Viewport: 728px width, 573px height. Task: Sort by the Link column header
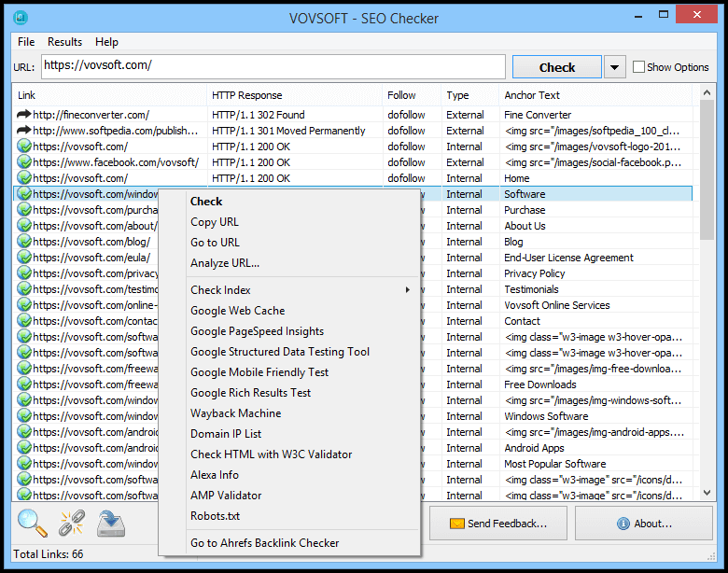tap(109, 95)
